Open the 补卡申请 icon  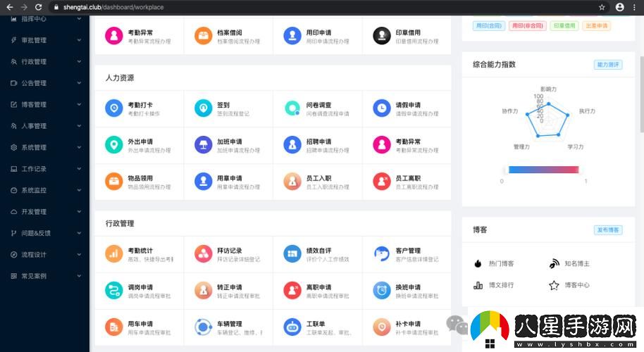tap(382, 327)
